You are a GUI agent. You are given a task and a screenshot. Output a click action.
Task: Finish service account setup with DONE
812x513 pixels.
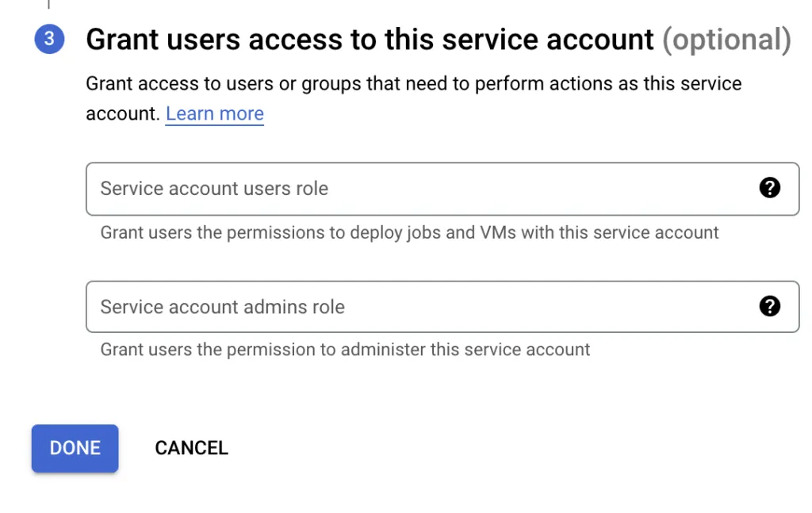[x=75, y=448]
